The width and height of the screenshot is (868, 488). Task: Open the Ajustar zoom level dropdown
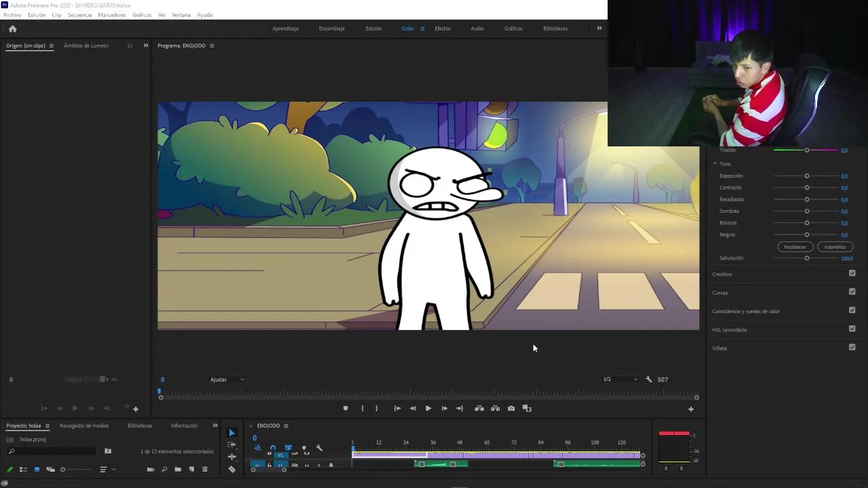click(227, 380)
